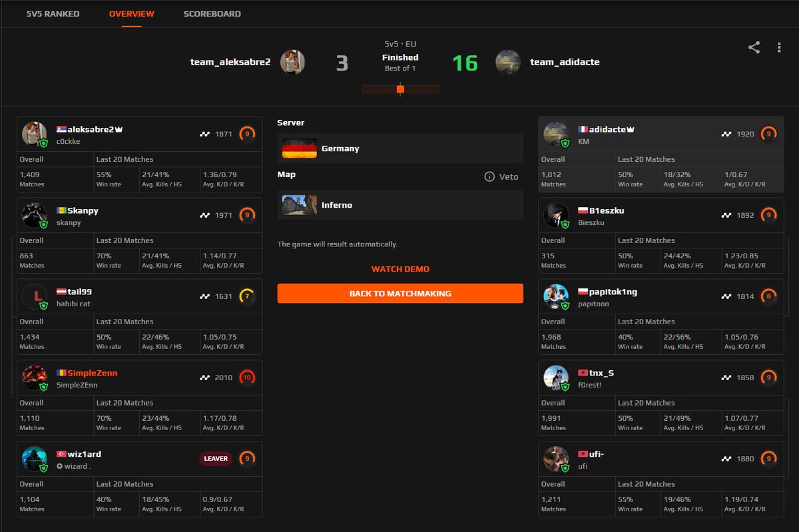The height and width of the screenshot is (532, 799).
Task: Click the B1eszku ELO value 1892
Action: click(745, 215)
